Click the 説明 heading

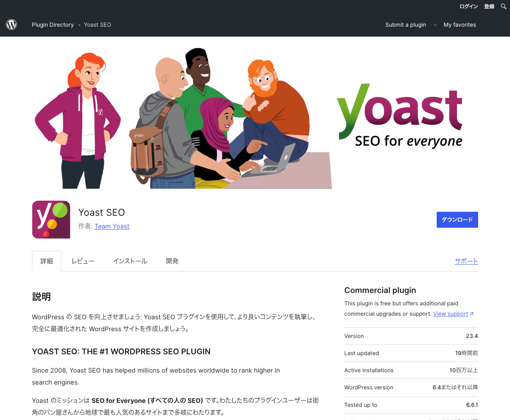(41, 297)
